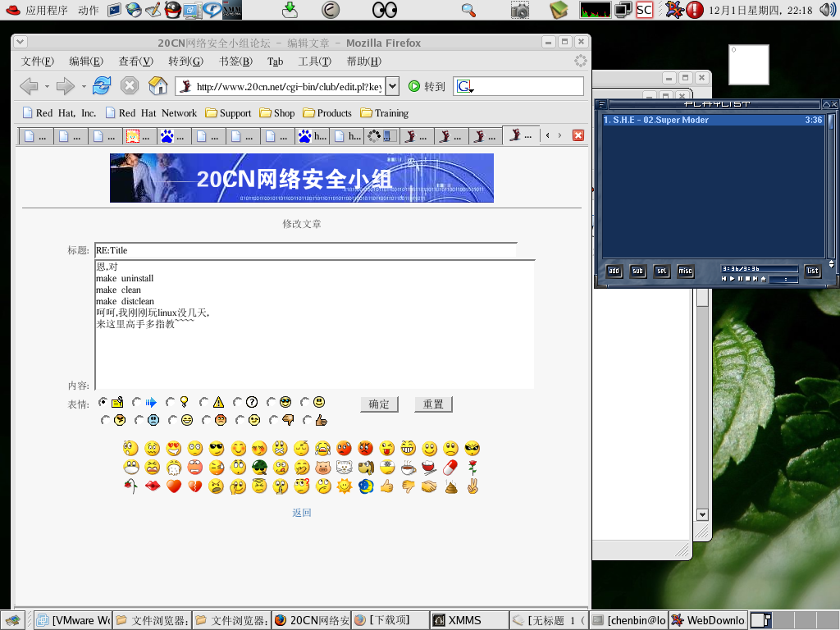840x630 pixels.
Task: Click the Stop loading icon
Action: pos(129,85)
